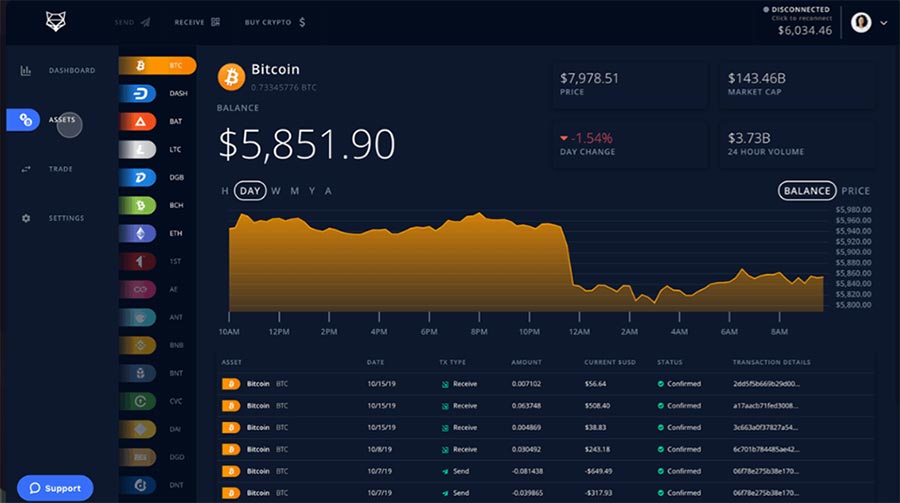Switch chart range to M (month)

pos(294,191)
